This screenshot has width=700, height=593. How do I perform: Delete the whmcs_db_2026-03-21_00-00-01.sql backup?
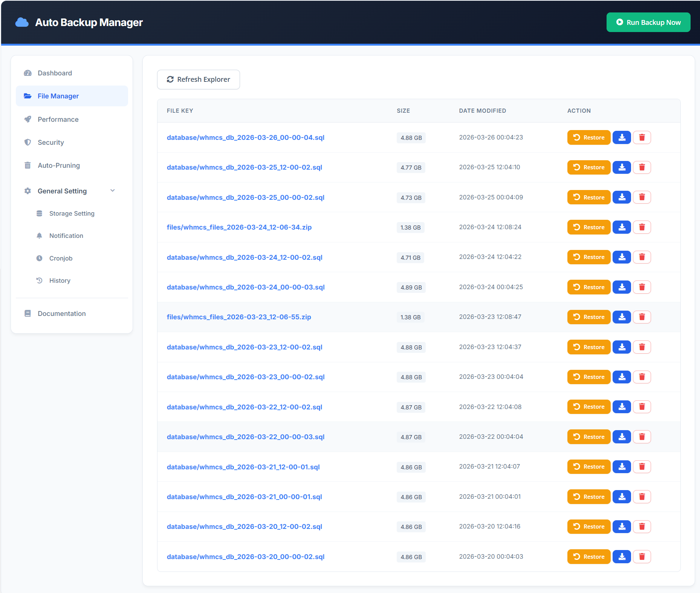(642, 497)
